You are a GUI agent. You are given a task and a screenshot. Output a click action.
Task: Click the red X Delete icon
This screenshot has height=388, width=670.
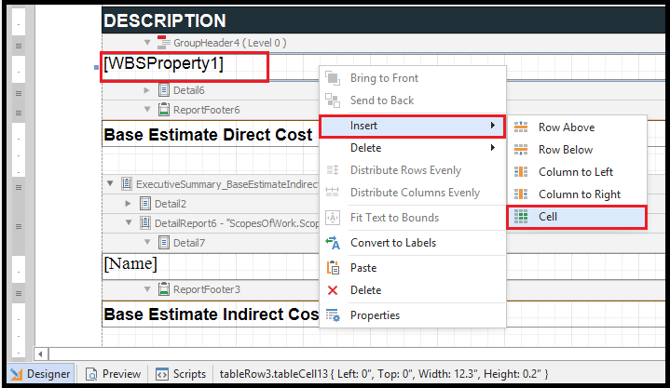pyautogui.click(x=332, y=290)
